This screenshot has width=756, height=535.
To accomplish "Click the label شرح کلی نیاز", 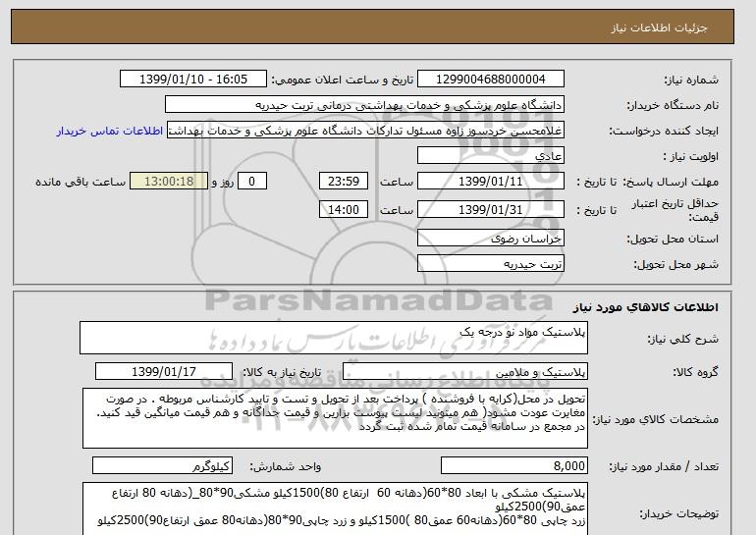I will click(682, 340).
